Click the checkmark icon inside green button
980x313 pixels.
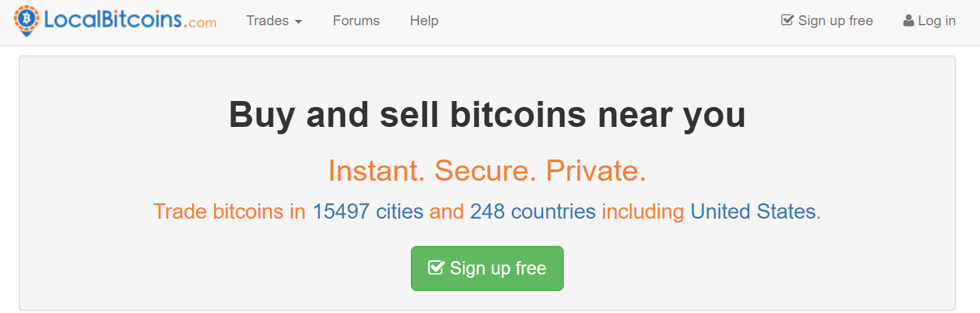436,268
